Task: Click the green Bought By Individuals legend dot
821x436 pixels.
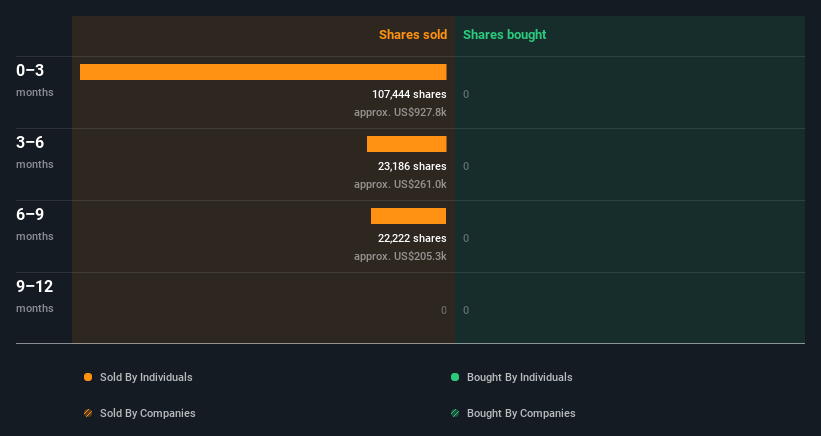Action: (455, 377)
